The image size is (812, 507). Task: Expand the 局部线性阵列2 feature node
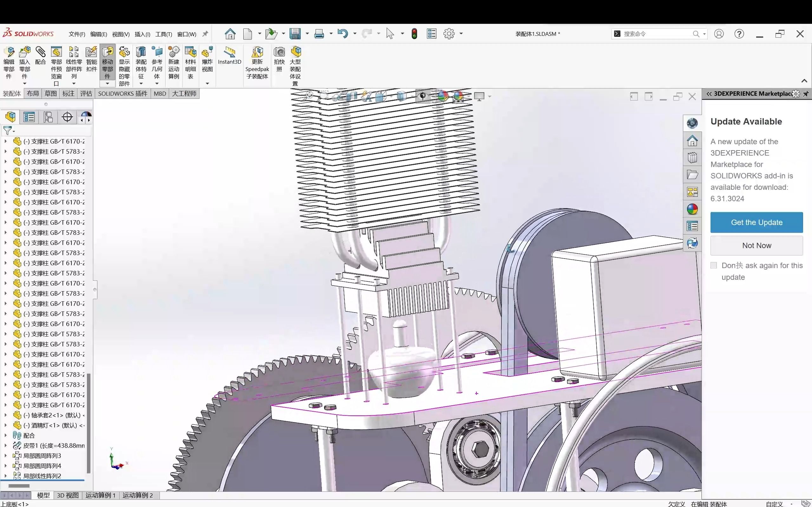(6, 475)
